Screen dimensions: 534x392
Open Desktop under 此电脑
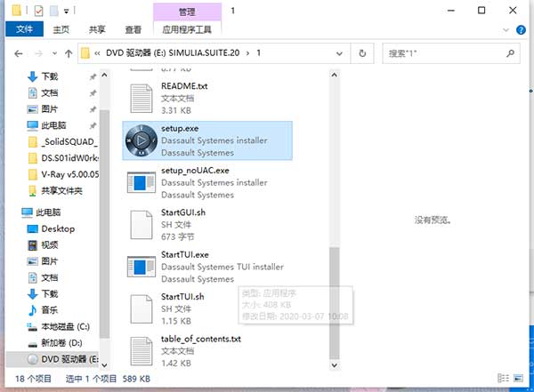coord(58,229)
